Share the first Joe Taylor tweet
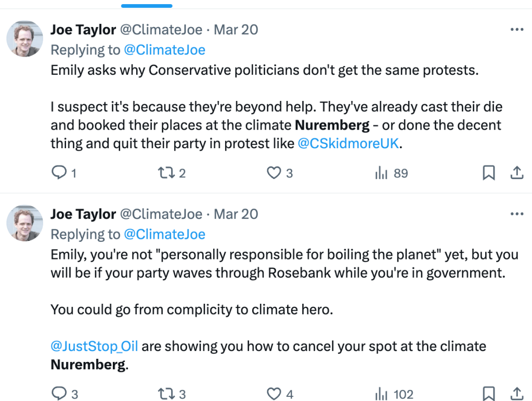This screenshot has height=401, width=532. pyautogui.click(x=517, y=173)
